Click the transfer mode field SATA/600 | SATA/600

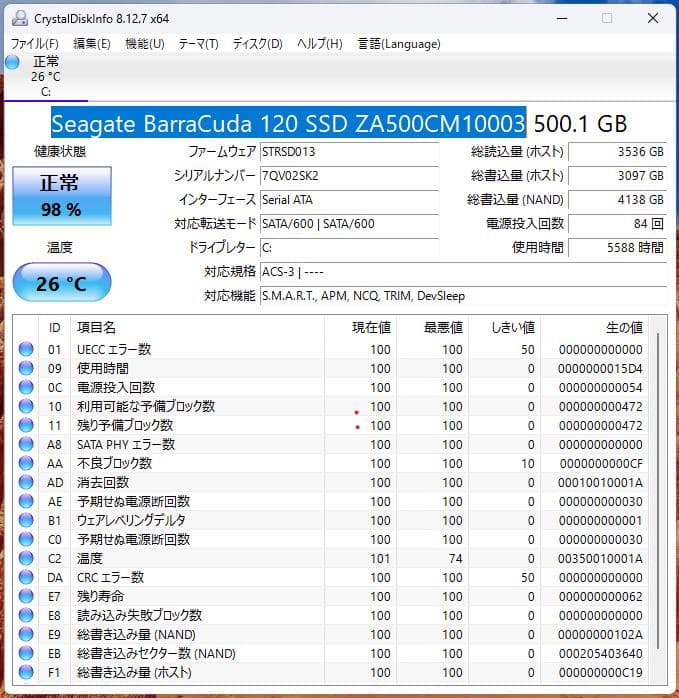[x=350, y=223]
